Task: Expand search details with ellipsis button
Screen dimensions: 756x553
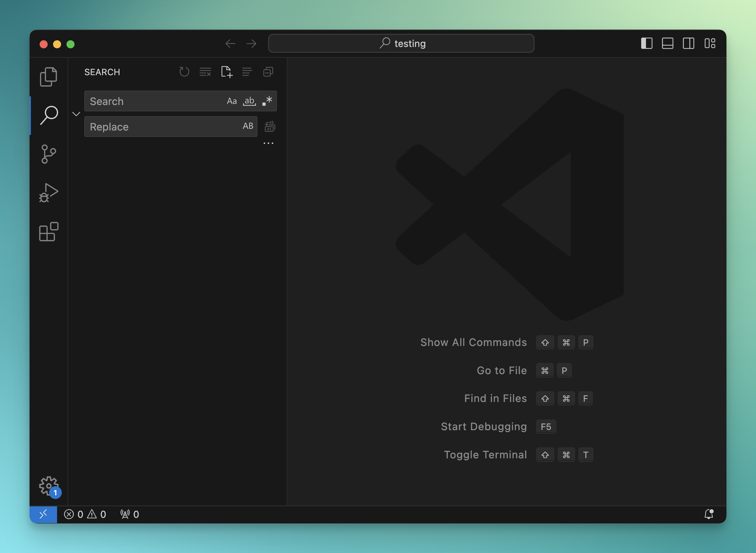Action: (x=268, y=143)
